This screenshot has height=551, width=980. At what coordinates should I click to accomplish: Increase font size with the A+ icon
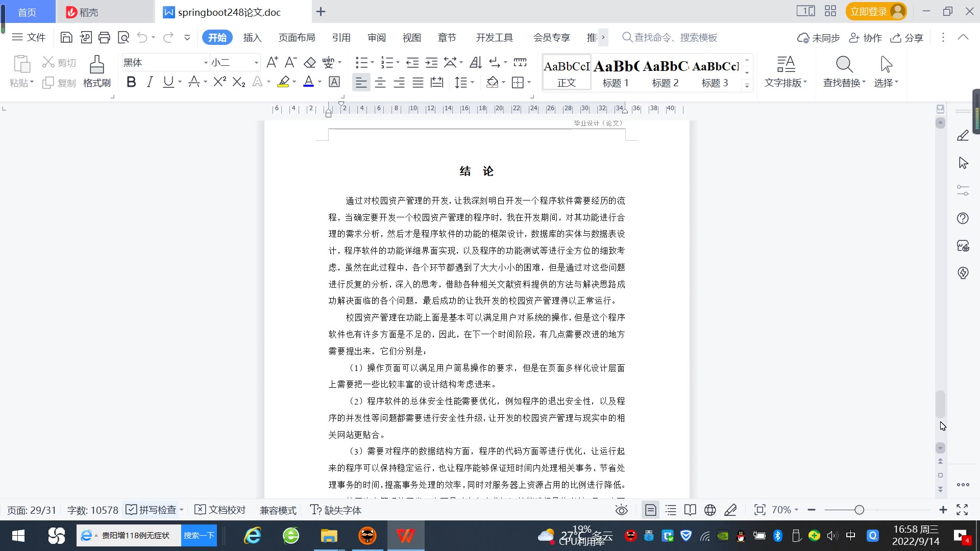[x=272, y=62]
